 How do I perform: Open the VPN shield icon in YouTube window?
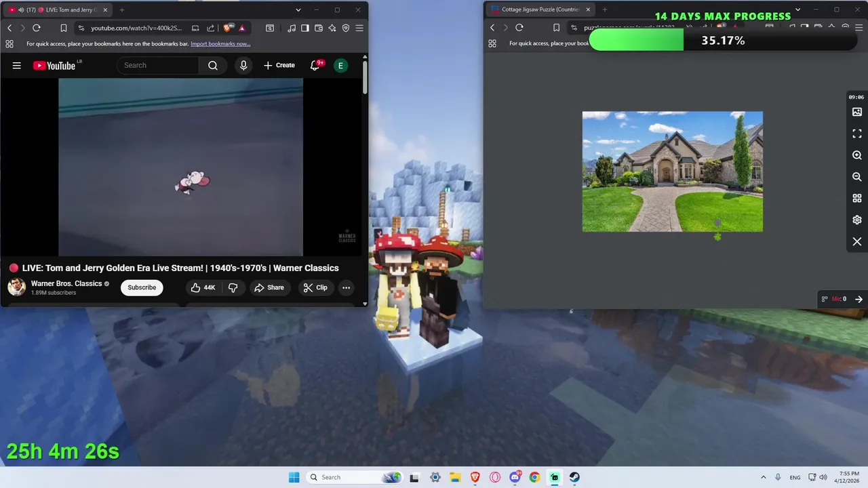coord(346,28)
